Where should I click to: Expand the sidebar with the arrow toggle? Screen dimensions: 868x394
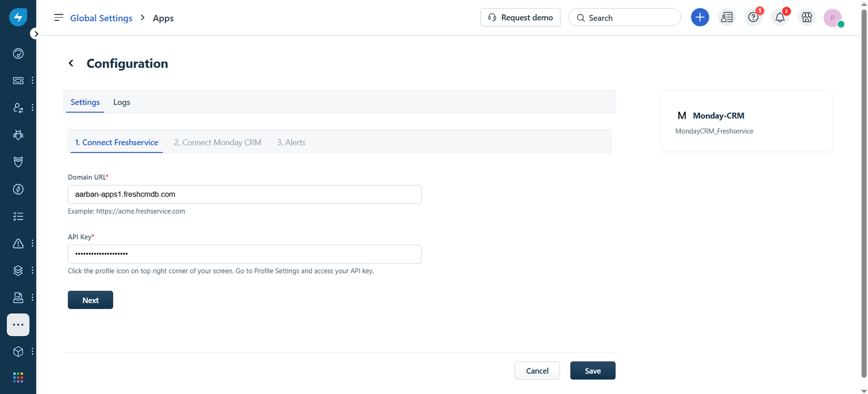(36, 34)
